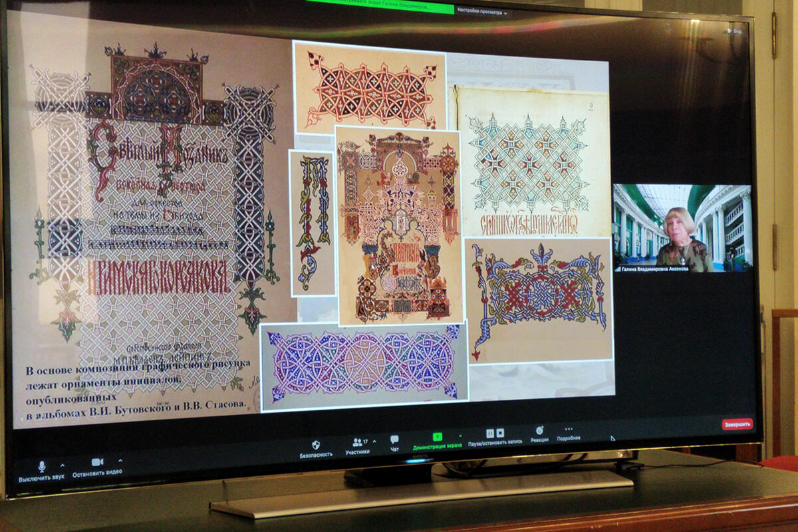Click the Галина Владимировна Аксенова name label
798x532 pixels.
coord(654,269)
